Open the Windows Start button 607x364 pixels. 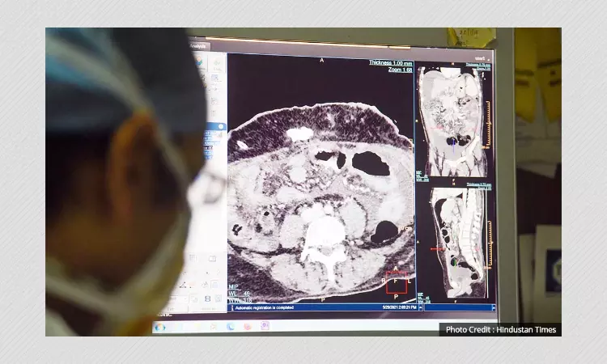pyautogui.click(x=159, y=328)
